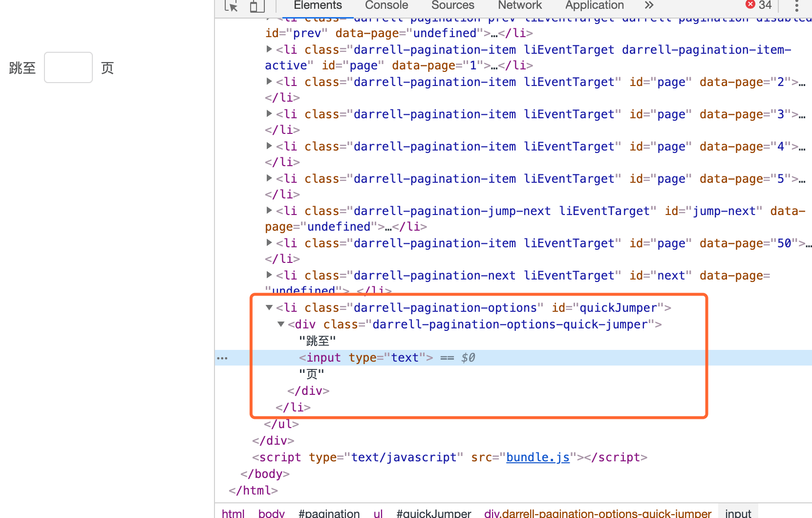This screenshot has height=518, width=812.
Task: Select the closing </html> tag line
Action: click(x=253, y=491)
